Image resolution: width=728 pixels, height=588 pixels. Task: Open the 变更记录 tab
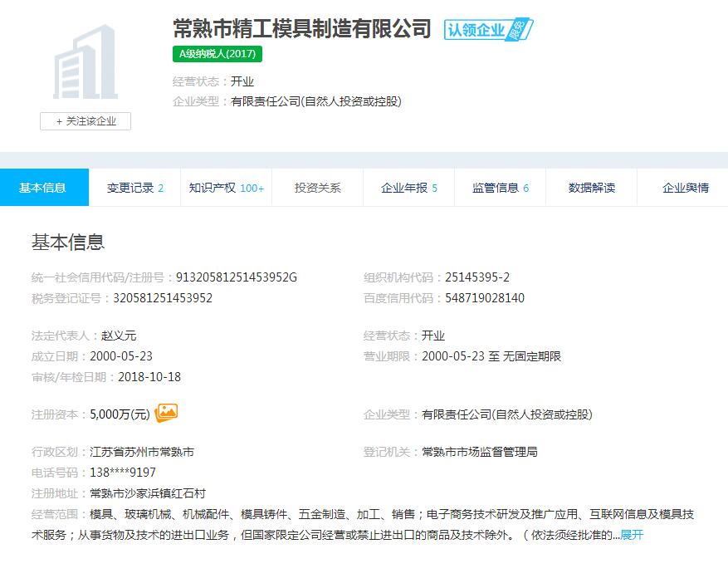click(134, 188)
